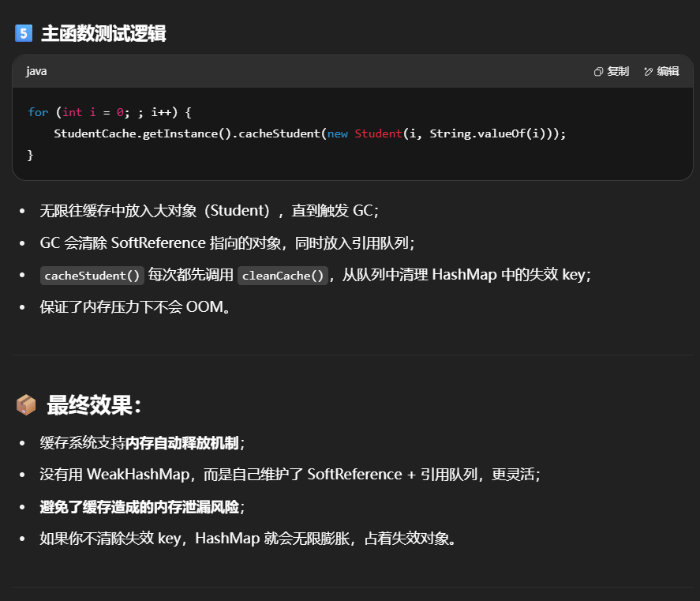700x601 pixels.
Task: Click the edit pencil icon in code header
Action: click(x=649, y=72)
